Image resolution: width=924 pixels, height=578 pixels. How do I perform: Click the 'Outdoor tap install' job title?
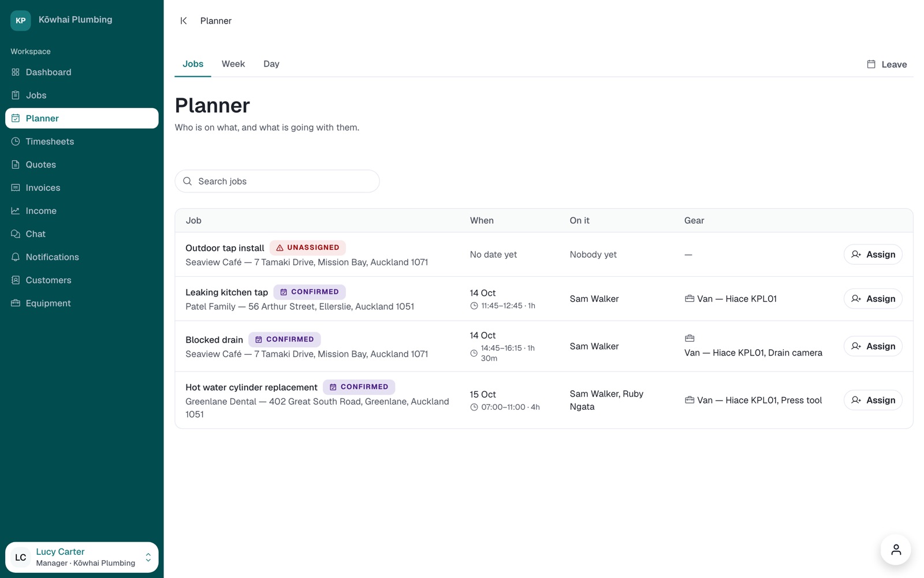coord(225,248)
